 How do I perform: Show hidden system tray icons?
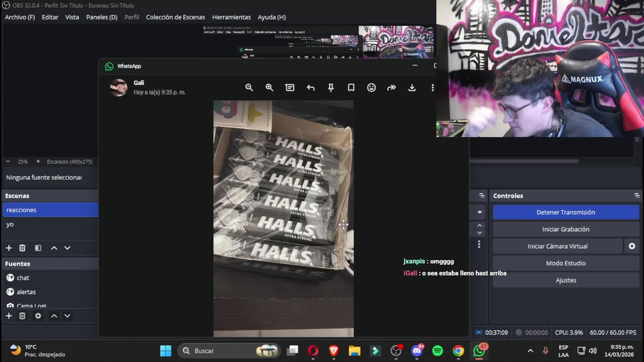(x=530, y=351)
